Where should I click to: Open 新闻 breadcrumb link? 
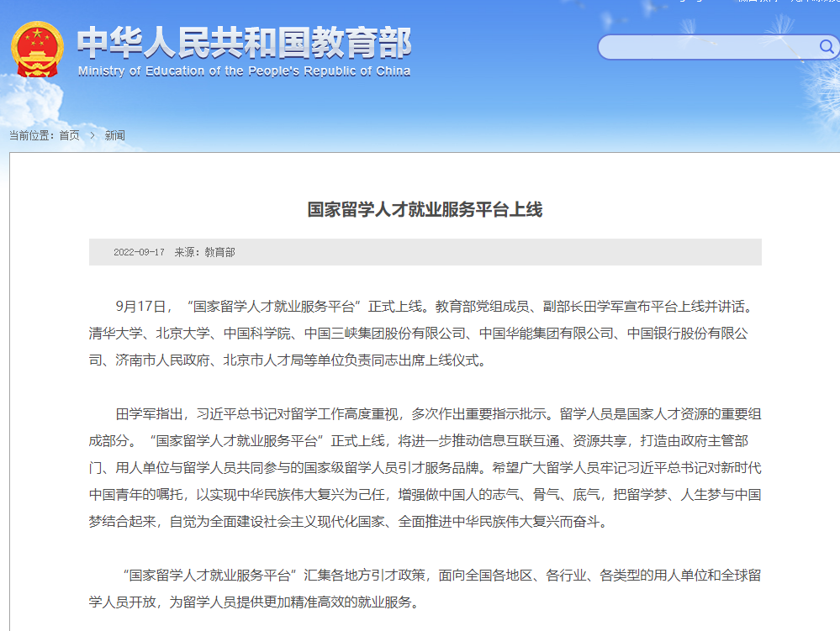pos(114,135)
